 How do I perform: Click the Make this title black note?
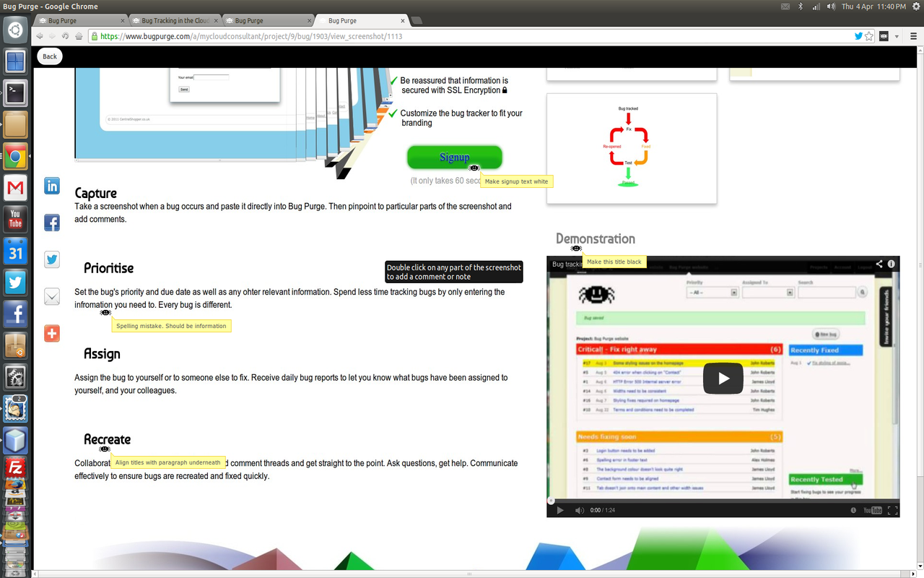[614, 262]
